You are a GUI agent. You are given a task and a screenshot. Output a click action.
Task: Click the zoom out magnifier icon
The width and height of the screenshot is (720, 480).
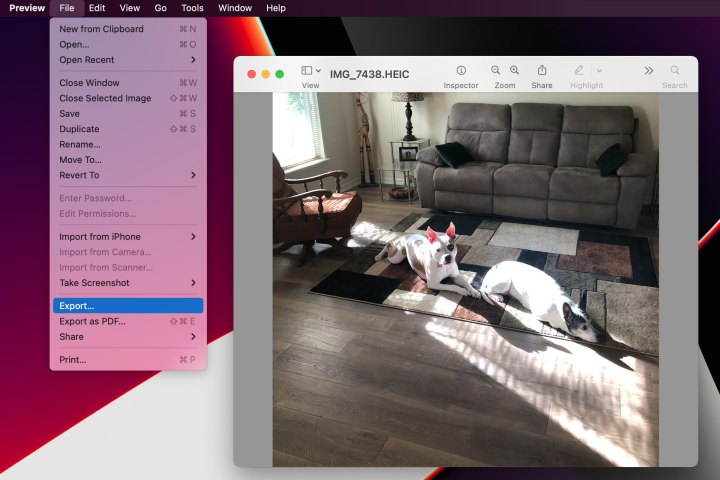(496, 71)
